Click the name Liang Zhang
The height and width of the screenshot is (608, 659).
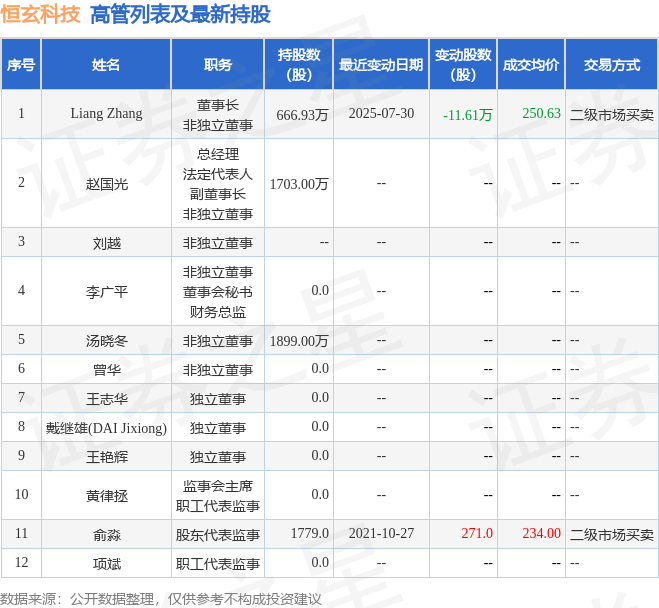coord(106,113)
